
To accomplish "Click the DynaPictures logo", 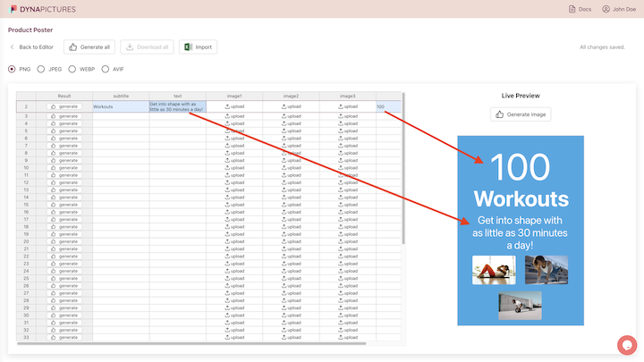I will 42,9.
